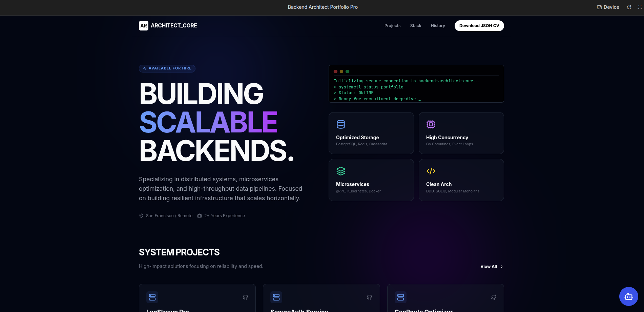Open the Device selector
This screenshot has height=312, width=644.
[x=608, y=7]
